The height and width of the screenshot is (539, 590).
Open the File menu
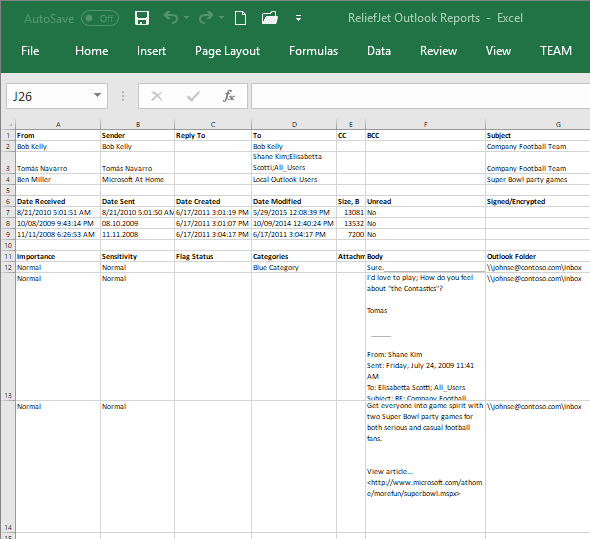(x=30, y=51)
